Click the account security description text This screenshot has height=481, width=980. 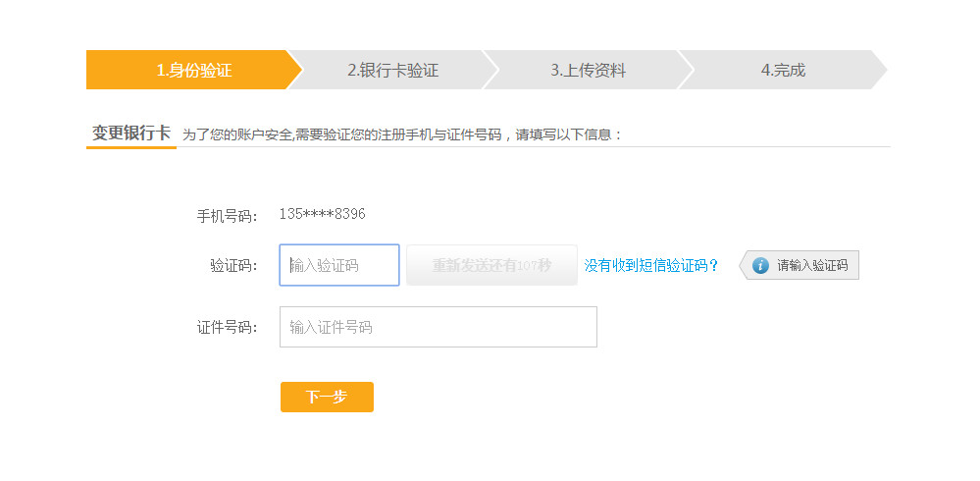pyautogui.click(x=402, y=134)
